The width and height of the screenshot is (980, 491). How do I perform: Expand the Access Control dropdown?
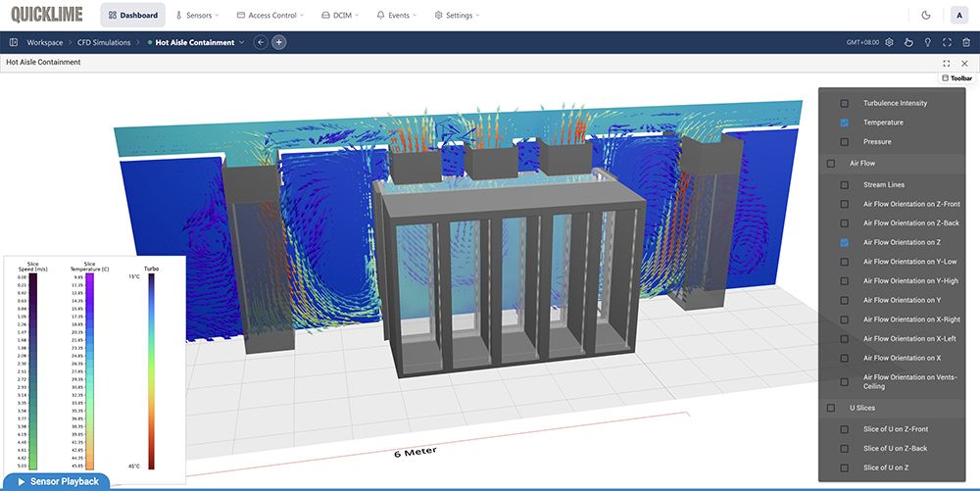[x=270, y=16]
